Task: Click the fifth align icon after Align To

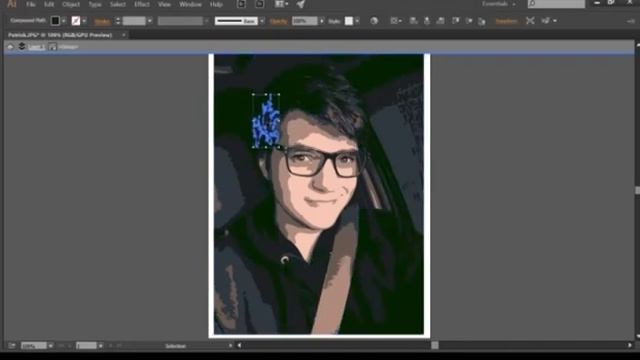Action: click(x=469, y=21)
